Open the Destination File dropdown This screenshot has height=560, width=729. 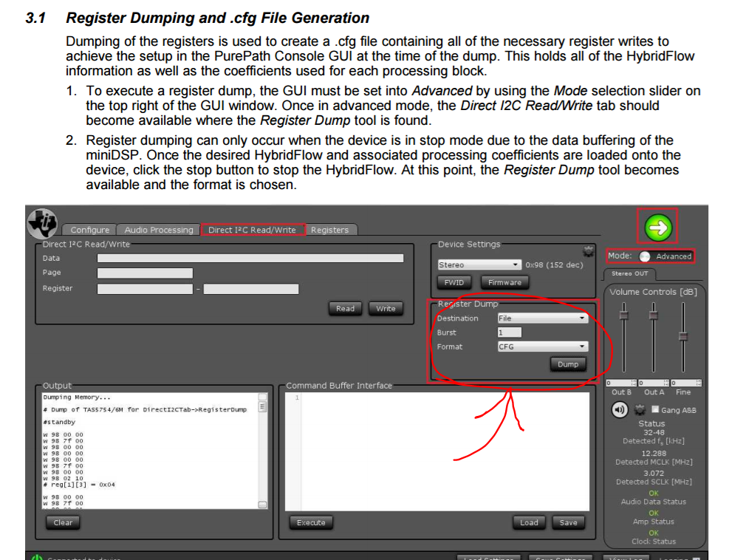pos(542,318)
